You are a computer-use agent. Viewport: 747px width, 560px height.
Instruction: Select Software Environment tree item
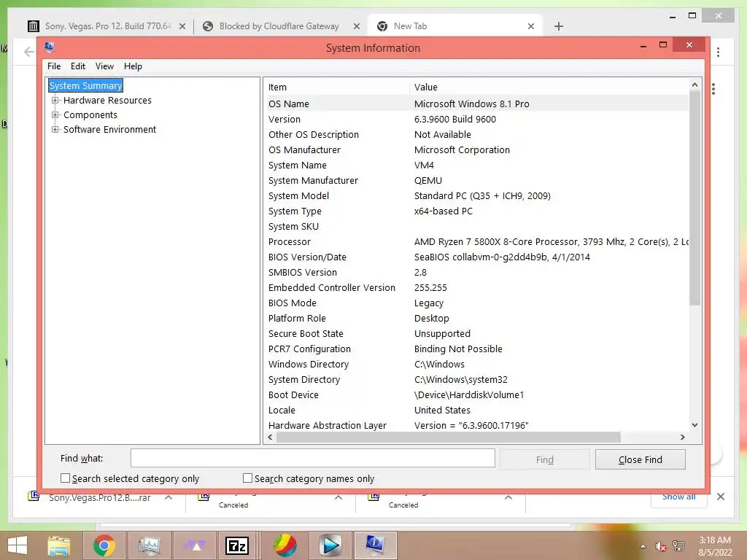click(x=110, y=130)
